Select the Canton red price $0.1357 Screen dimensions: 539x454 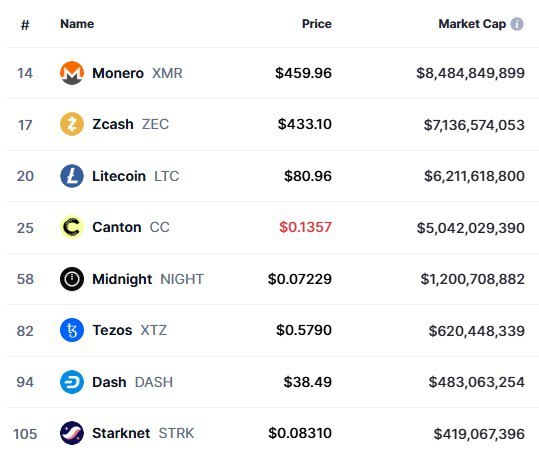click(305, 227)
